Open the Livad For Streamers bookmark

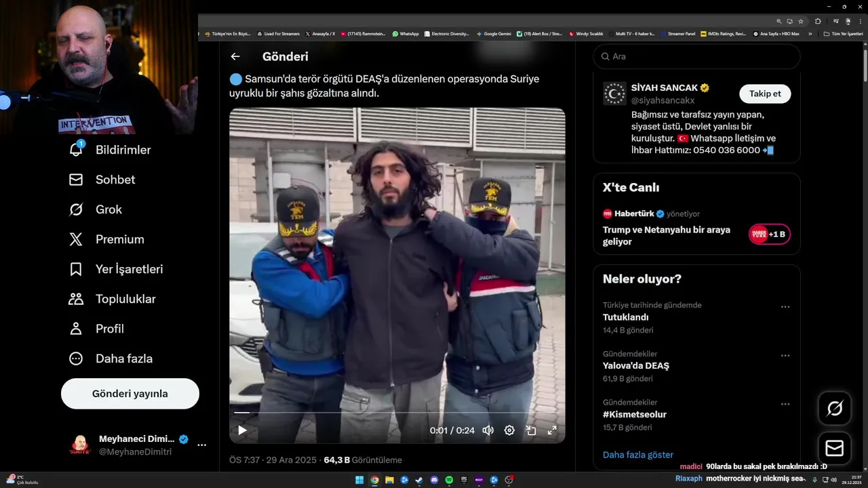click(x=278, y=33)
